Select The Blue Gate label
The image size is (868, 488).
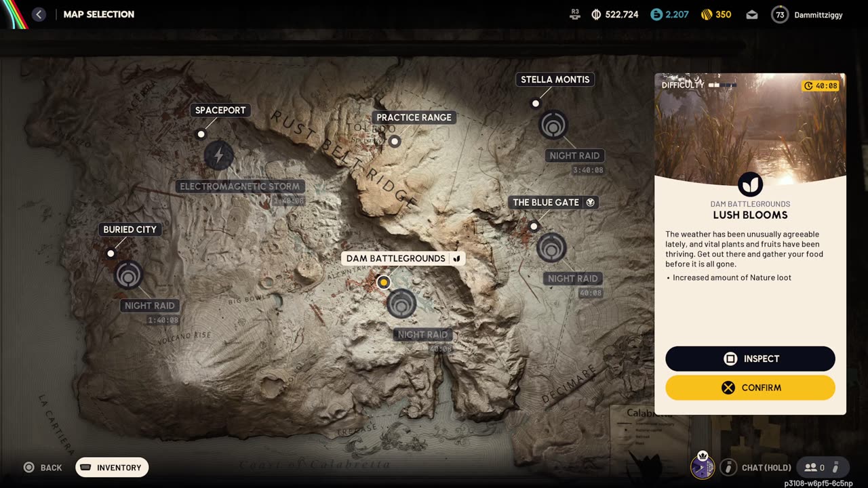[553, 202]
